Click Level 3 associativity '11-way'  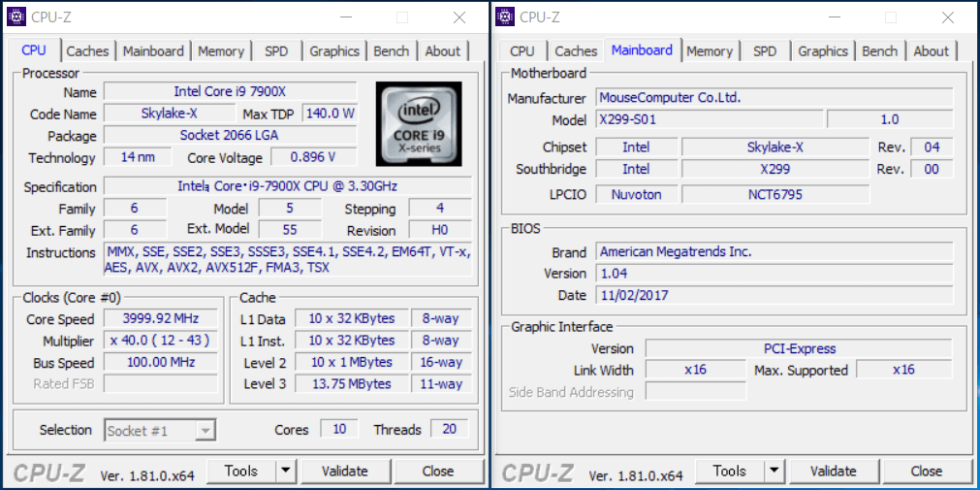(441, 383)
